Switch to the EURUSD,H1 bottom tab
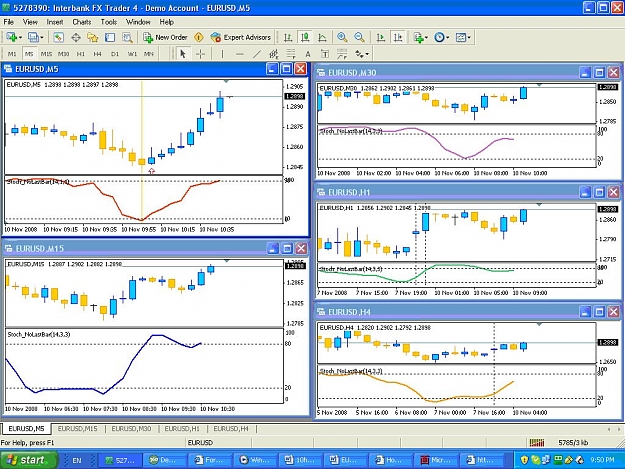 [x=182, y=429]
